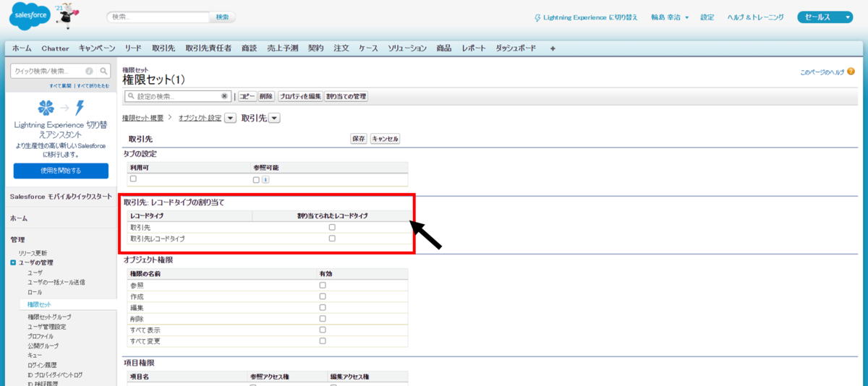Open the dropdown next to 取引先 breadcrumb
The height and width of the screenshot is (386, 868).
coord(274,118)
